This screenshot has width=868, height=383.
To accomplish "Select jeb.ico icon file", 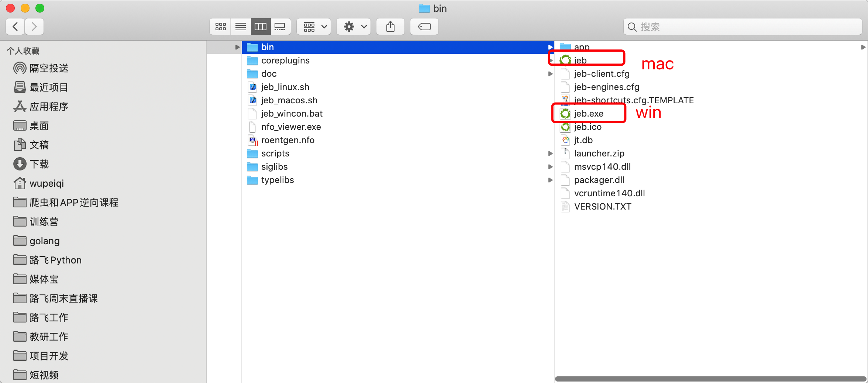I will (x=581, y=127).
